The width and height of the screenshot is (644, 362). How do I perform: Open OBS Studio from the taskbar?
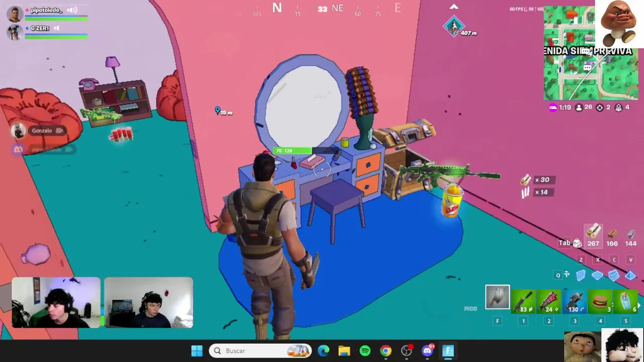[x=407, y=350]
